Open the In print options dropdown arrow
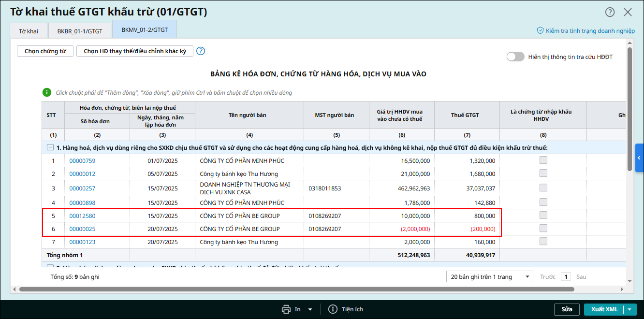 pos(310,309)
